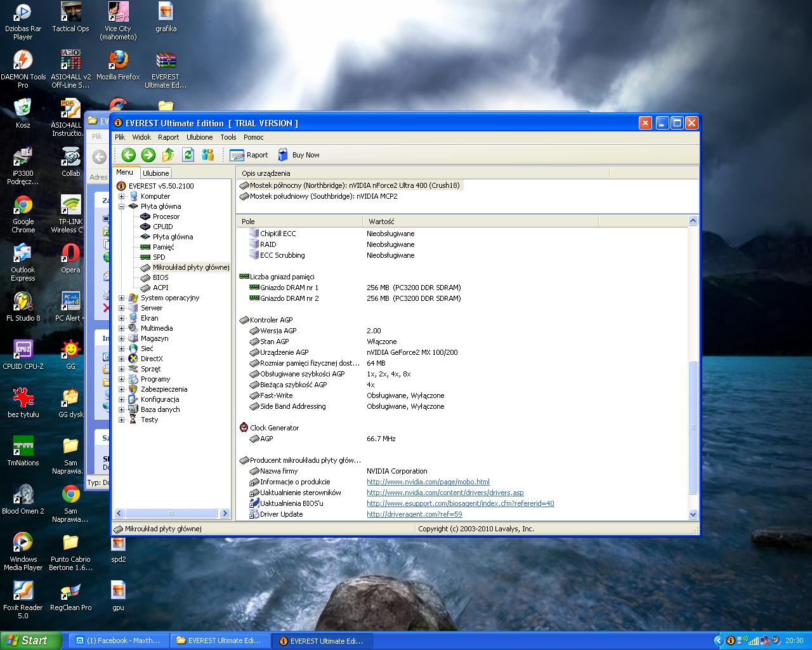The height and width of the screenshot is (650, 812).
Task: Click the Up level arrow icon
Action: point(168,155)
